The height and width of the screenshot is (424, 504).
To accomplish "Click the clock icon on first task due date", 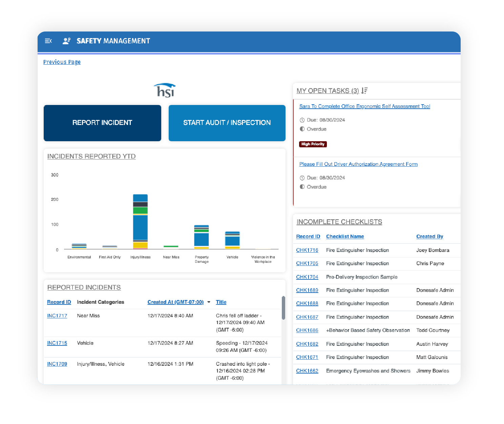I will 302,120.
